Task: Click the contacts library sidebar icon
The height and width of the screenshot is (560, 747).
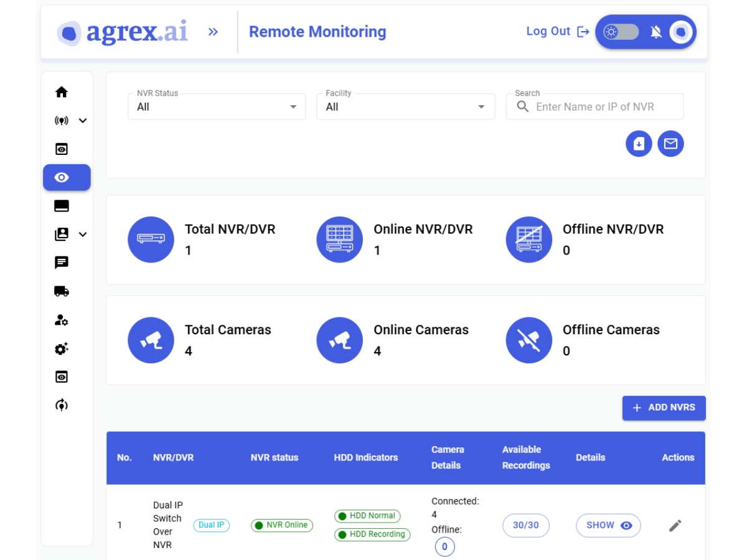Action: tap(61, 235)
